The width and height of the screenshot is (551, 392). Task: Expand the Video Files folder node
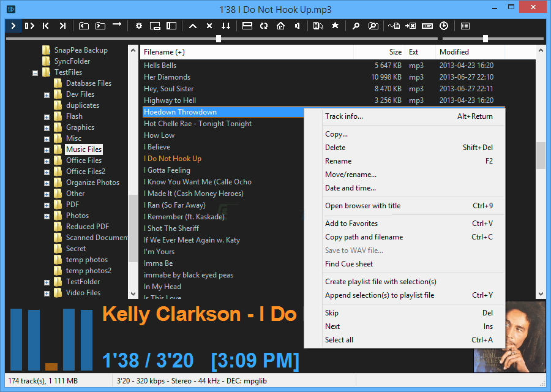[x=47, y=293]
